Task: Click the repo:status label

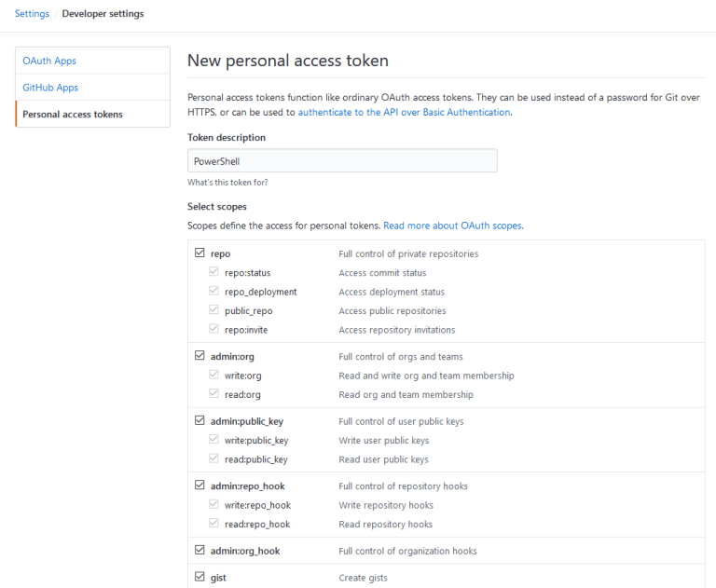Action: pos(247,273)
